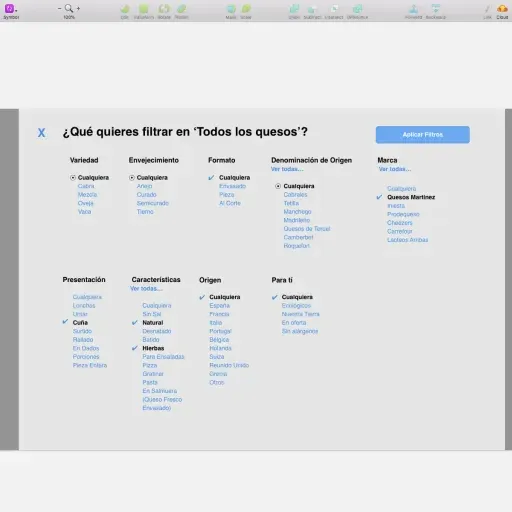This screenshot has height=512, width=512.
Task: Select the Rotate tool
Action: pos(164,9)
